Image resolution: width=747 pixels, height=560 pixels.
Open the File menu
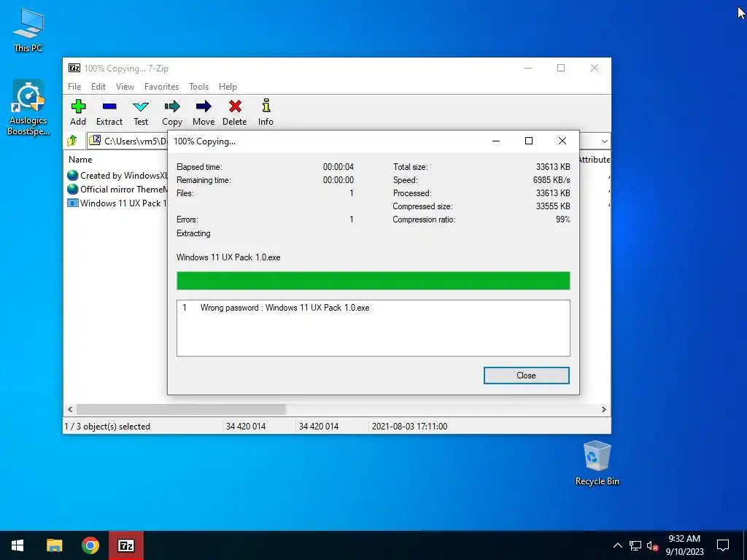74,87
